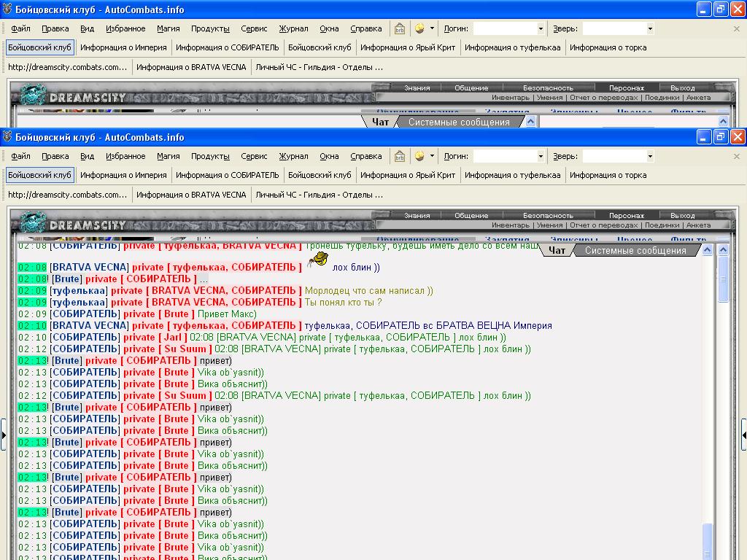Viewport: 747px width, 560px height.
Task: Open Правка menu in front window
Action: coord(55,156)
